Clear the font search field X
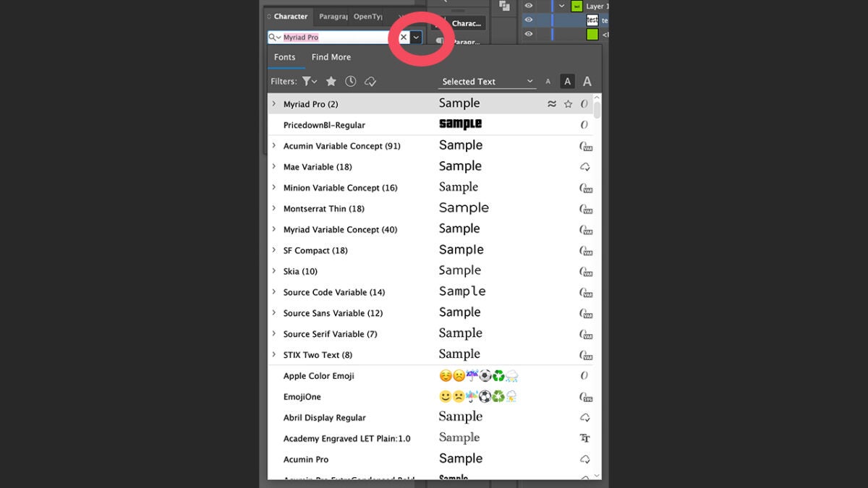868x488 pixels. pos(404,38)
